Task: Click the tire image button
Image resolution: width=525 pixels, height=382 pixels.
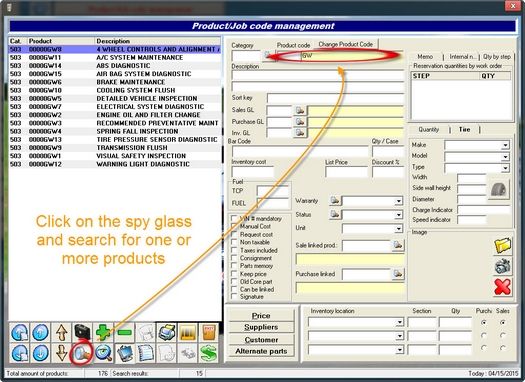Action: click(499, 189)
